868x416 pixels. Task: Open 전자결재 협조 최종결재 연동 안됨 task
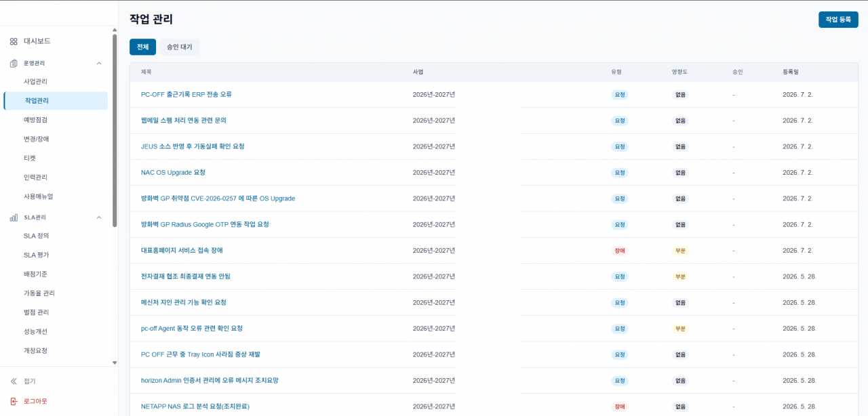pyautogui.click(x=186, y=276)
